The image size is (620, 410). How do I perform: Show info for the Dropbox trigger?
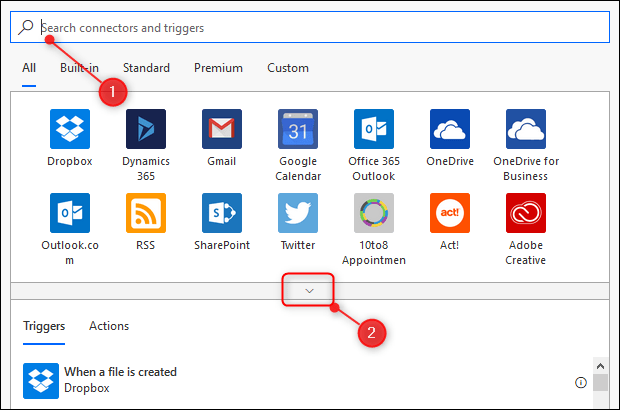pos(581,382)
